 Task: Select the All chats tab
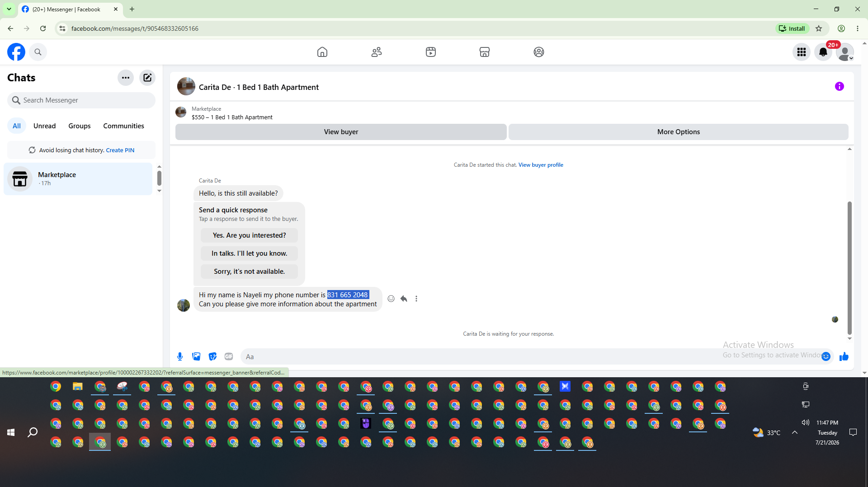[17, 126]
